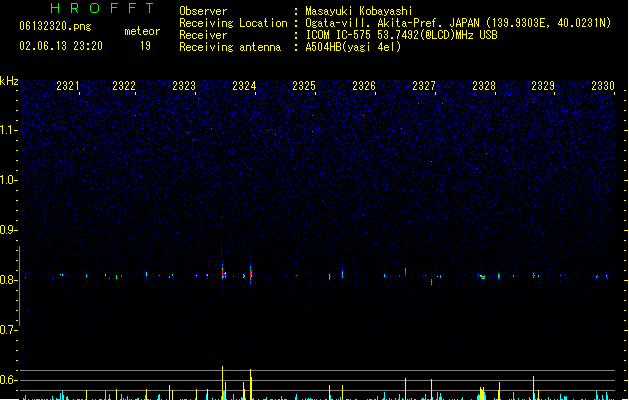Screen dimensions: 629x400
Task: Click the 2322 time marker
Action: pyautogui.click(x=124, y=86)
